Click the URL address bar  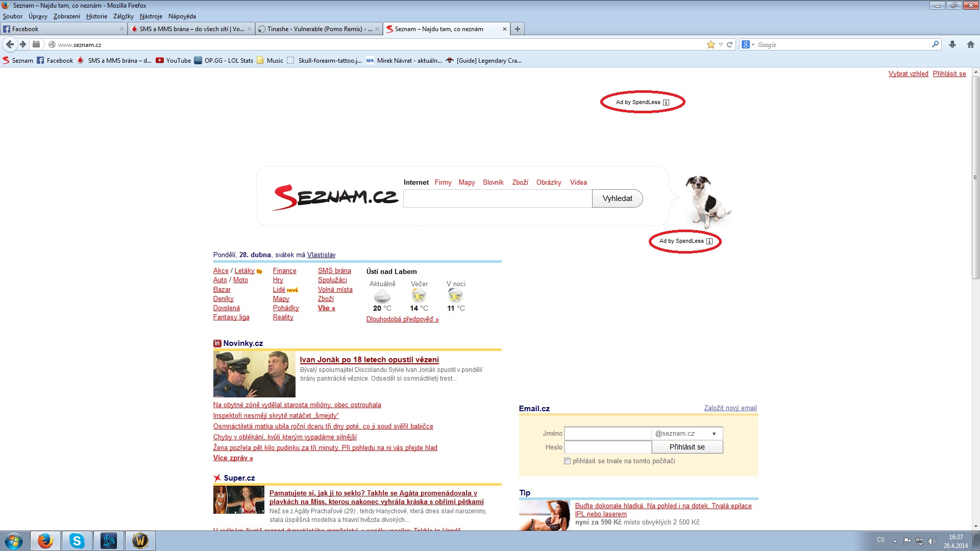pyautogui.click(x=378, y=44)
